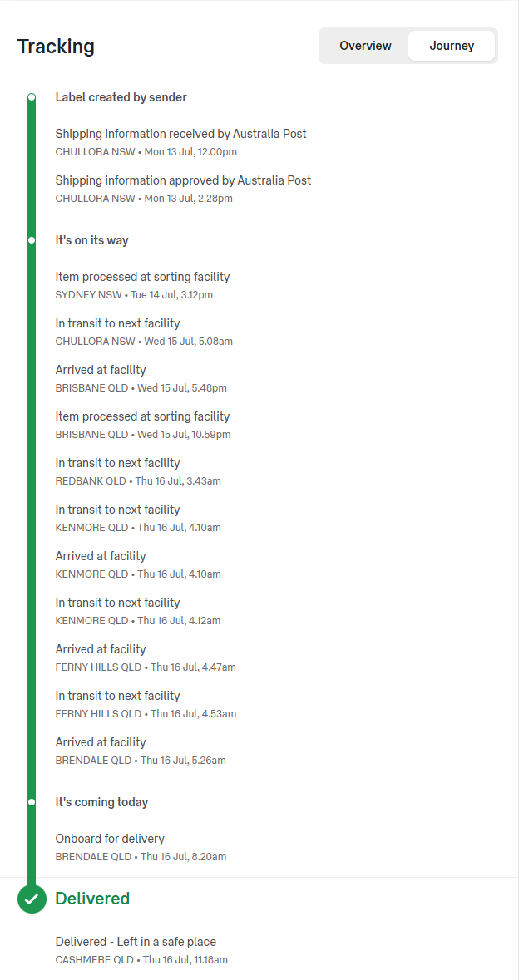Image resolution: width=519 pixels, height=980 pixels.
Task: Click the Delivered heading
Action: (92, 899)
